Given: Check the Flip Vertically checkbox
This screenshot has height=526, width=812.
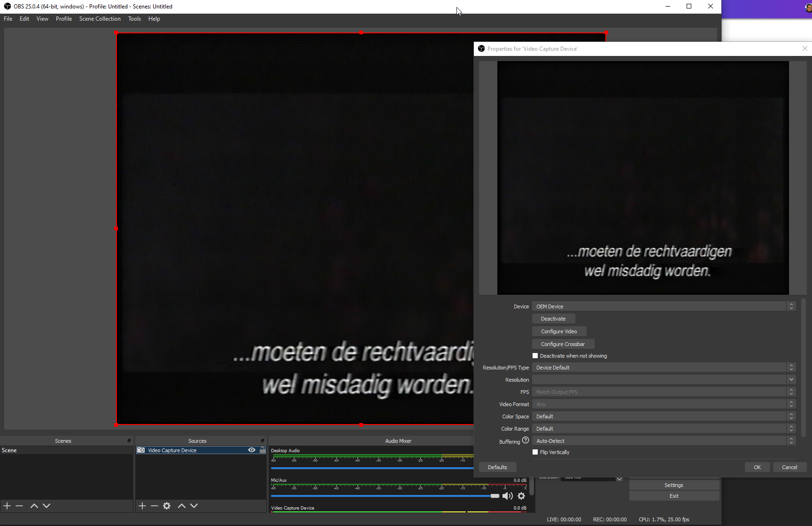Looking at the screenshot, I should click(535, 452).
